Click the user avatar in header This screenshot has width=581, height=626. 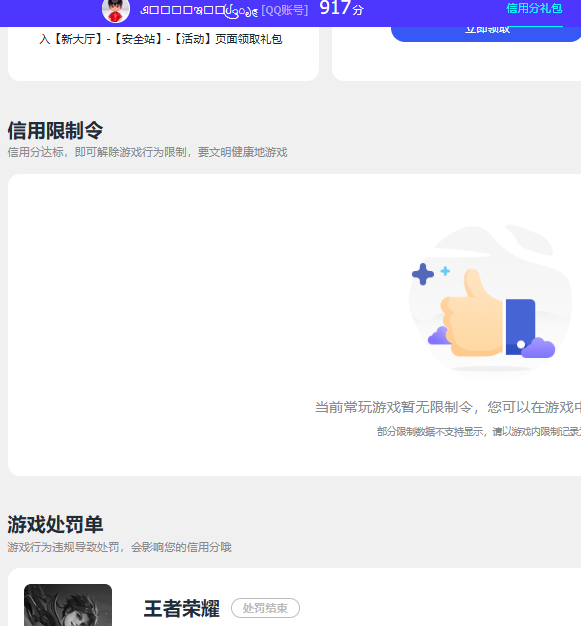click(x=116, y=10)
